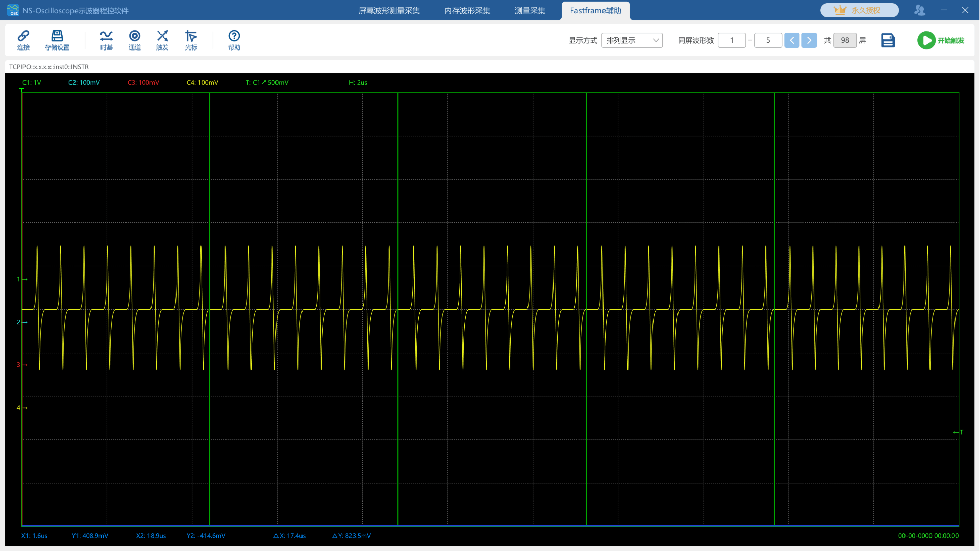Switch to the Fastframe辅助 tab

pos(595,10)
